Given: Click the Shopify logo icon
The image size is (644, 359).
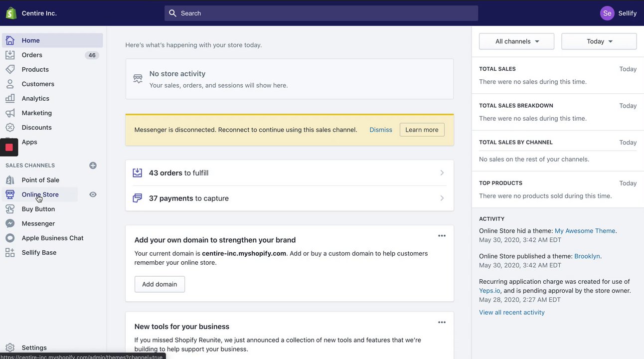Looking at the screenshot, I should tap(11, 13).
